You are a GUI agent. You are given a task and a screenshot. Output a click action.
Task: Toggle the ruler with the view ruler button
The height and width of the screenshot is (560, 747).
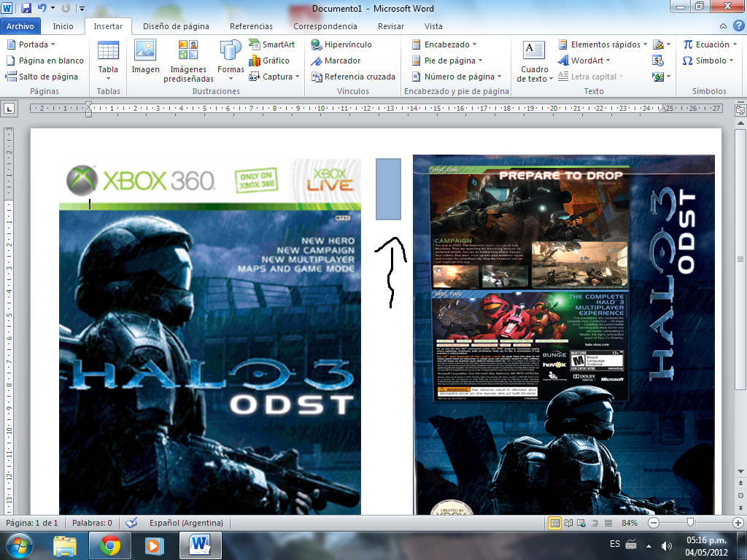coord(740,109)
